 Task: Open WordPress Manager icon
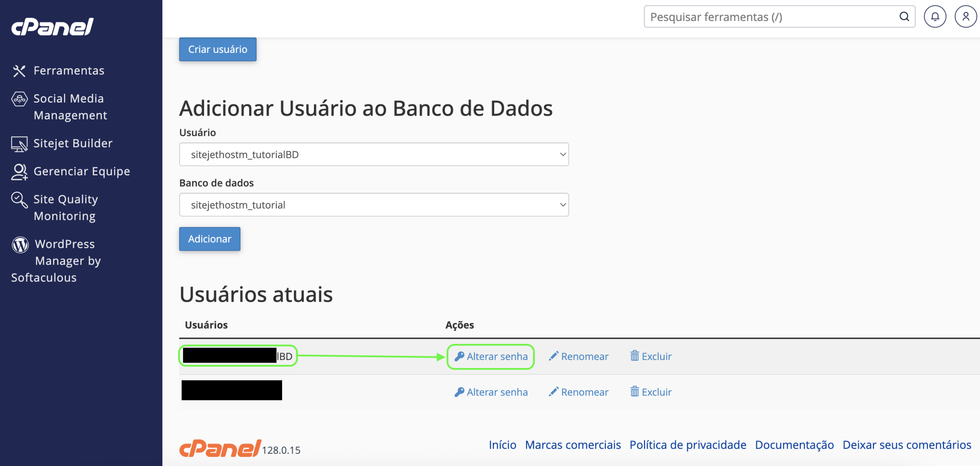coord(20,245)
